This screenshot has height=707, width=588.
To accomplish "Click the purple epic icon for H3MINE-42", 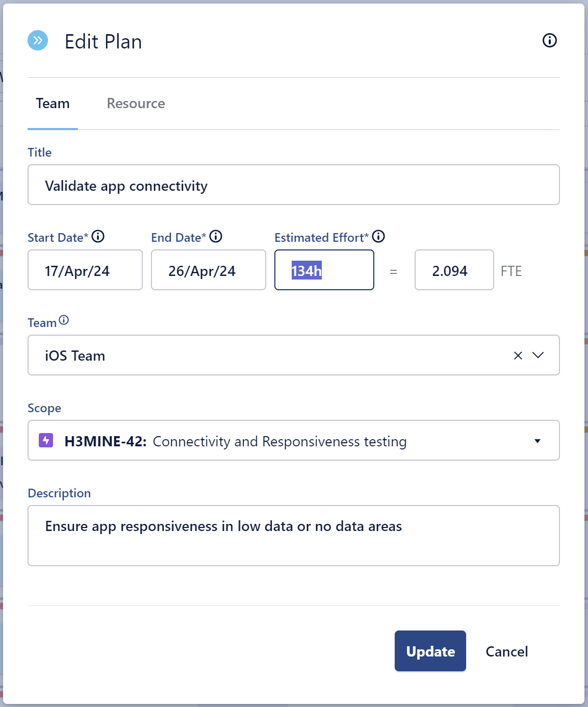I will click(x=46, y=440).
